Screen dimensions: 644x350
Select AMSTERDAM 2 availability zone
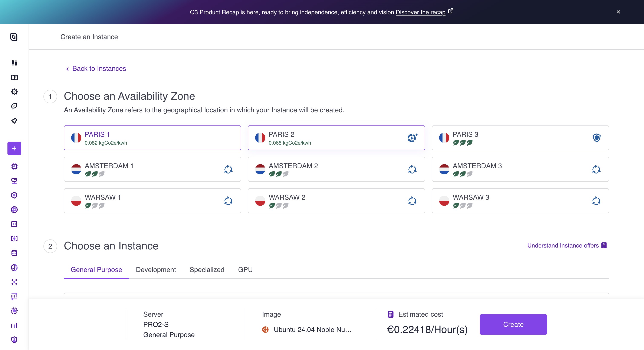(x=336, y=169)
